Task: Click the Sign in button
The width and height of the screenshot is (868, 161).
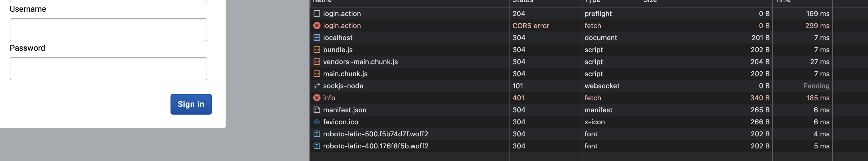Action: (191, 104)
